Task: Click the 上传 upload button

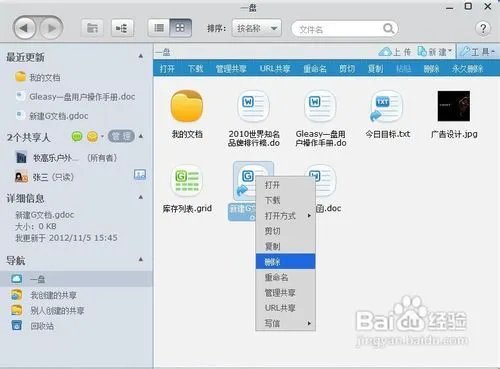Action: [x=396, y=52]
